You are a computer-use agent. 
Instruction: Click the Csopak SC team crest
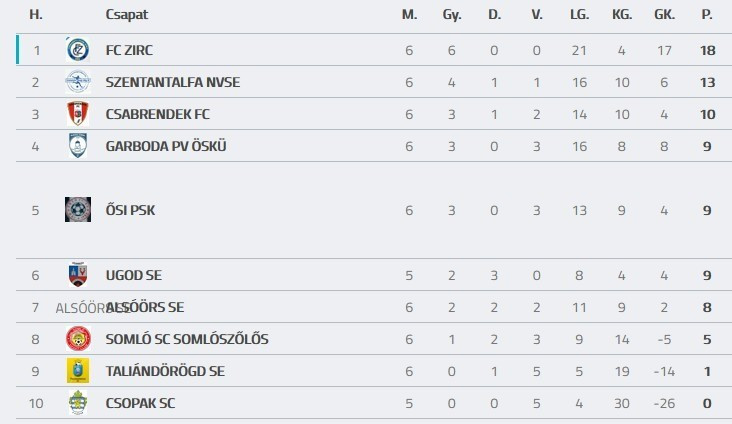pyautogui.click(x=78, y=403)
